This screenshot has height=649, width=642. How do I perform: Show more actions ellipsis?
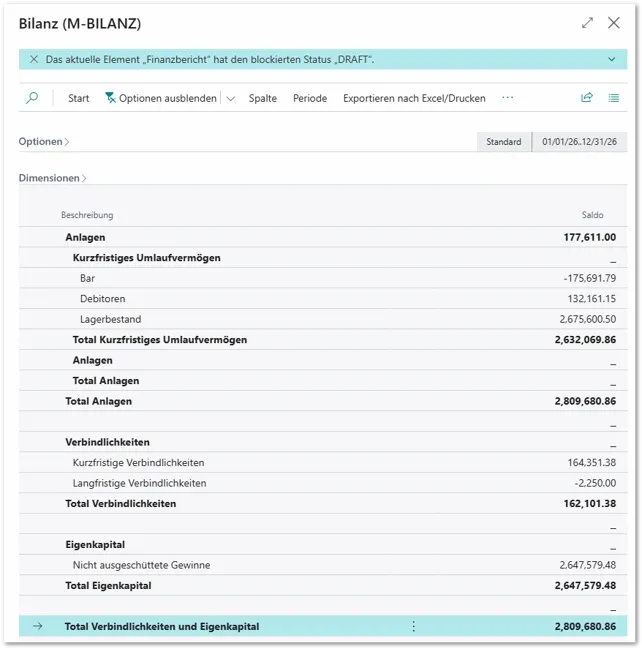507,98
